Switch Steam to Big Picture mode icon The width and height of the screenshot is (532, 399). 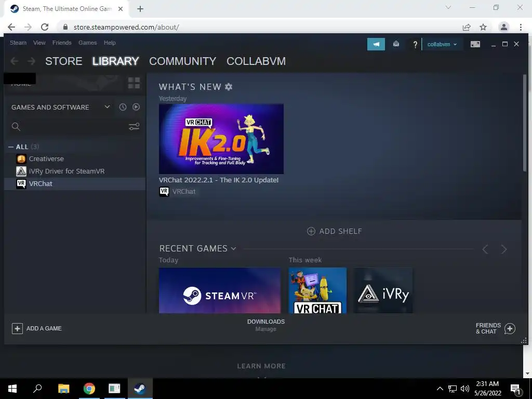(475, 44)
